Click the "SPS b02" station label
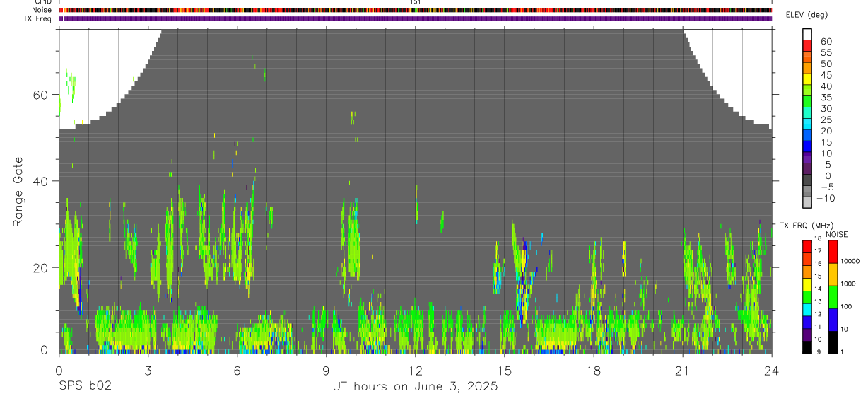The width and height of the screenshot is (868, 401). point(84,386)
